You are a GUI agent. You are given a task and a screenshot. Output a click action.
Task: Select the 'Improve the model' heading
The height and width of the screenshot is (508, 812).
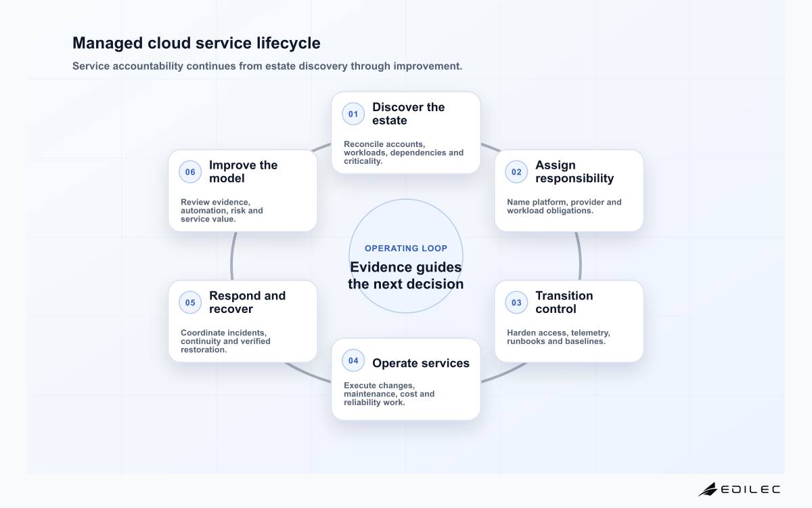244,172
